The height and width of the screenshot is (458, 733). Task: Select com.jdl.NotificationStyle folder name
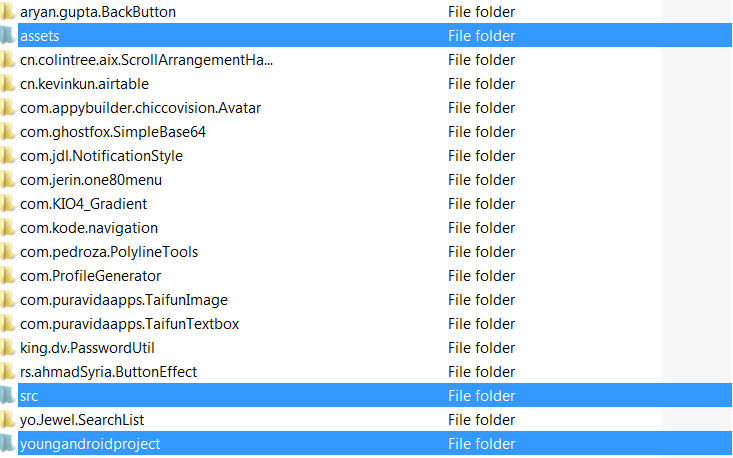101,156
